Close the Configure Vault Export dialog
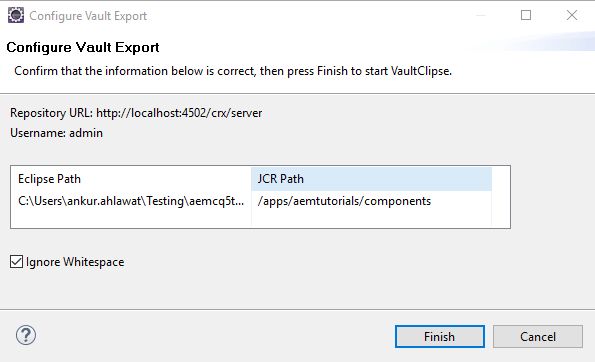This screenshot has width=595, height=362. [572, 15]
